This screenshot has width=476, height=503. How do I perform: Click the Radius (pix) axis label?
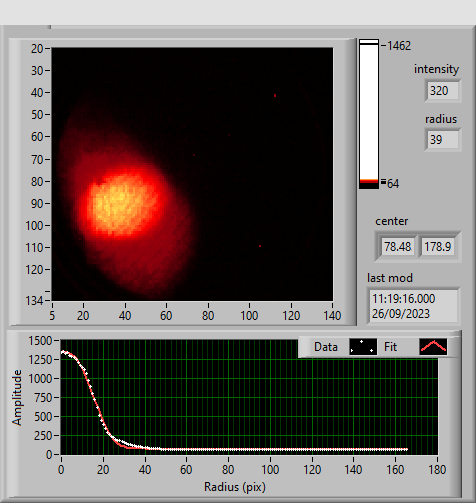click(235, 487)
